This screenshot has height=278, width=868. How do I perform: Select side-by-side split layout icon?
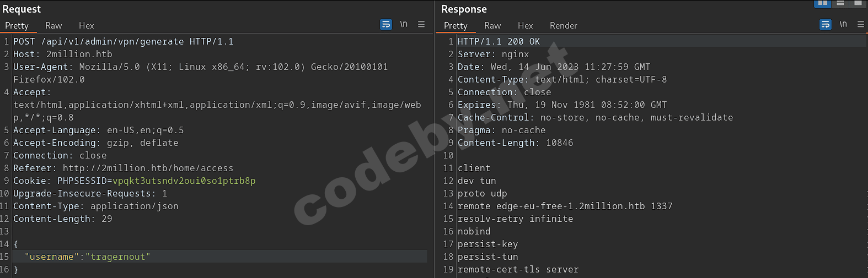tap(822, 3)
